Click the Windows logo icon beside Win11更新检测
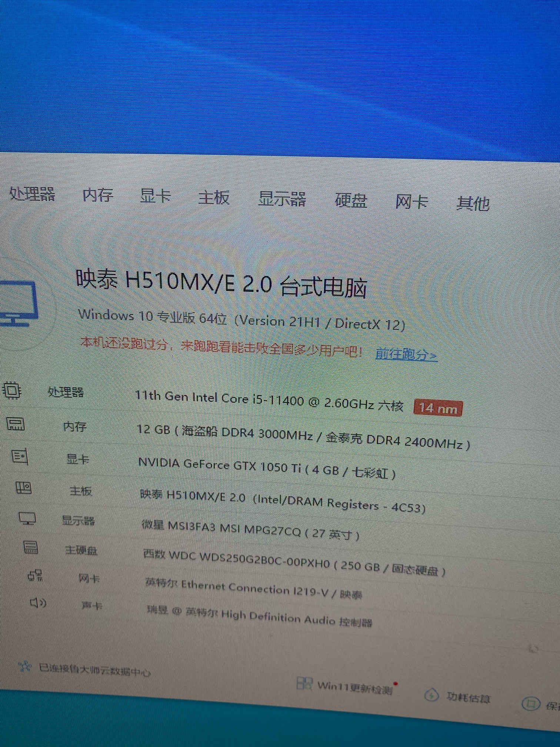Viewport: 560px width, 747px height. pos(304,683)
